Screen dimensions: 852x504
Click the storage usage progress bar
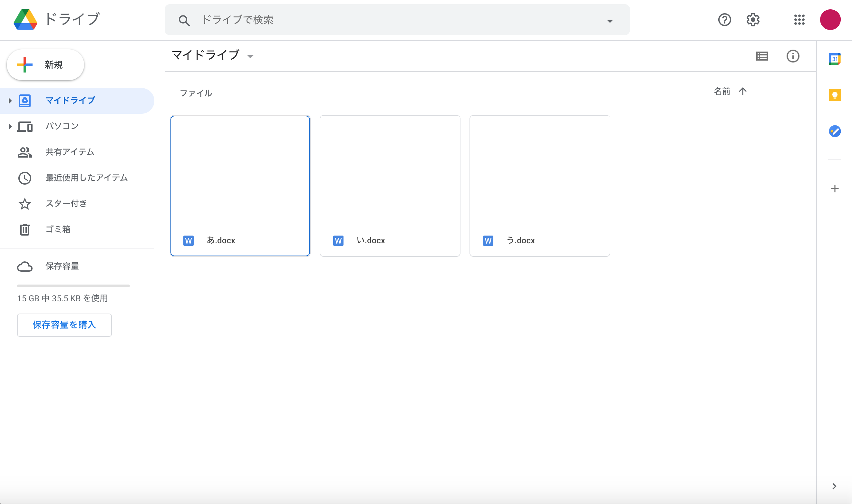(x=73, y=286)
